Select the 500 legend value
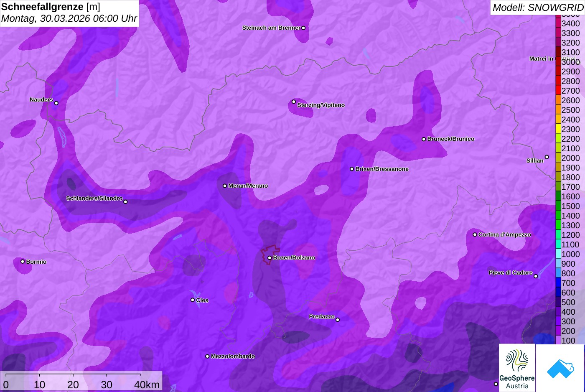The image size is (585, 392). [x=568, y=303]
